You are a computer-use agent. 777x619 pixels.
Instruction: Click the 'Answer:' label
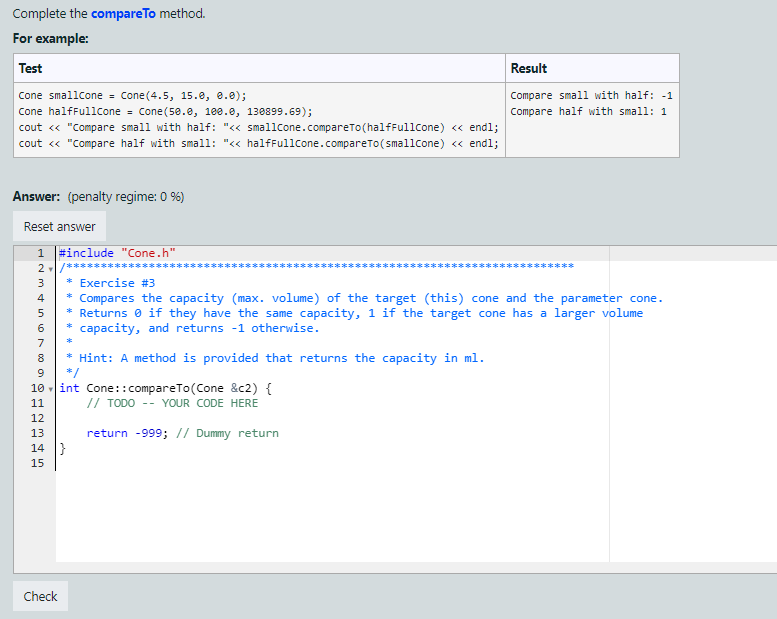click(36, 197)
